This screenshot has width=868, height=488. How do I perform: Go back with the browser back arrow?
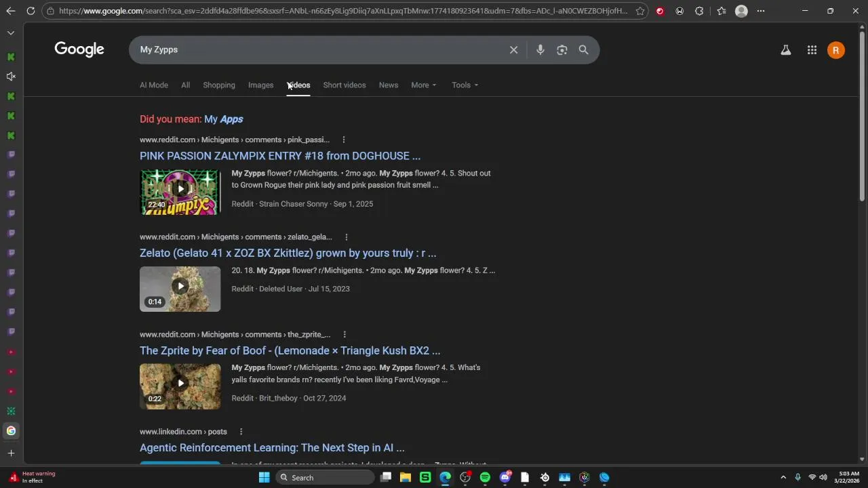(x=11, y=11)
